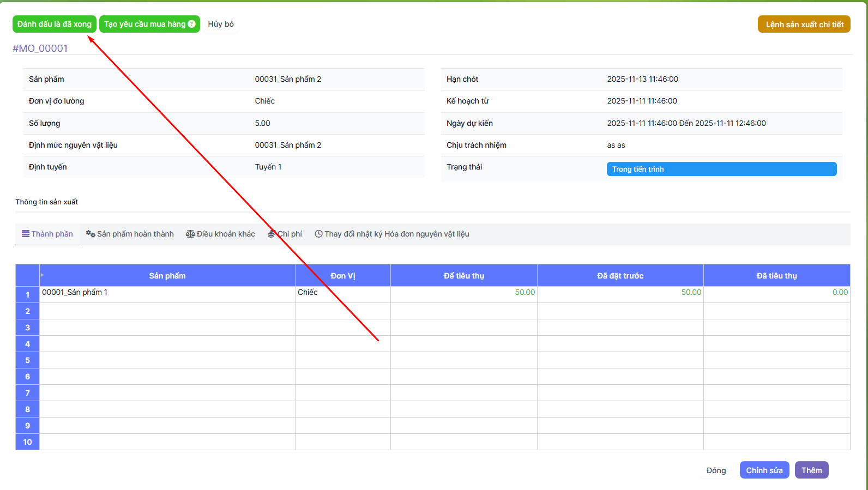Select row 1 header in components table
The image size is (868, 490).
point(27,295)
